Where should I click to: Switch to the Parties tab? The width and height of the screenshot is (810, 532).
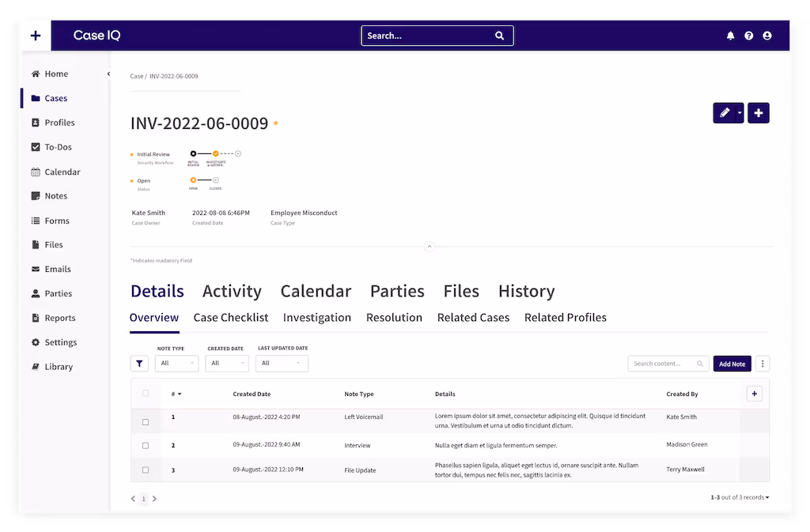point(396,291)
